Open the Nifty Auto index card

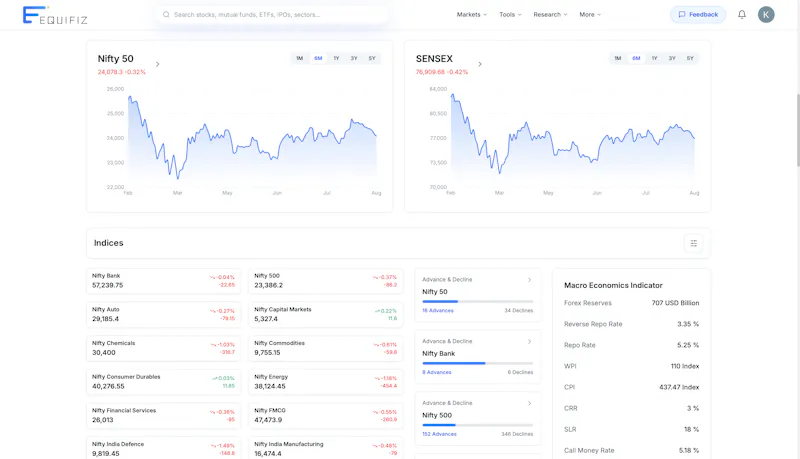[163, 315]
